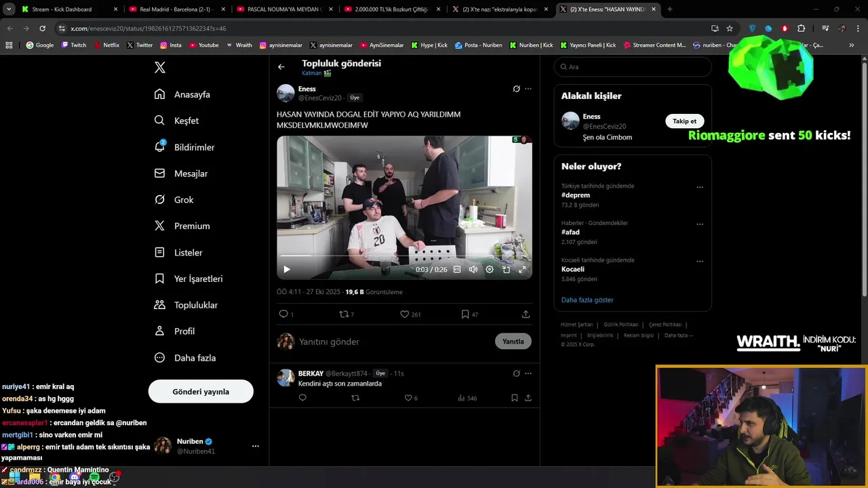Screen dimensions: 868x488
Task: Reload the page
Action: (x=42, y=28)
